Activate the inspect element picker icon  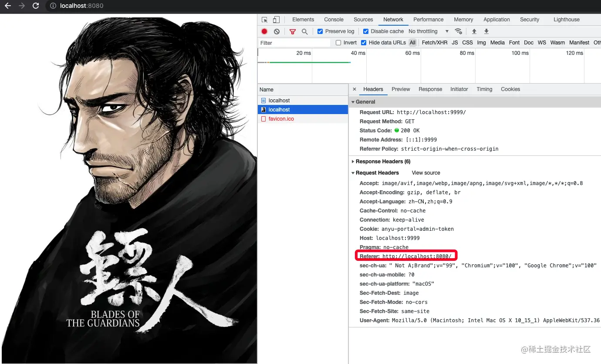265,20
